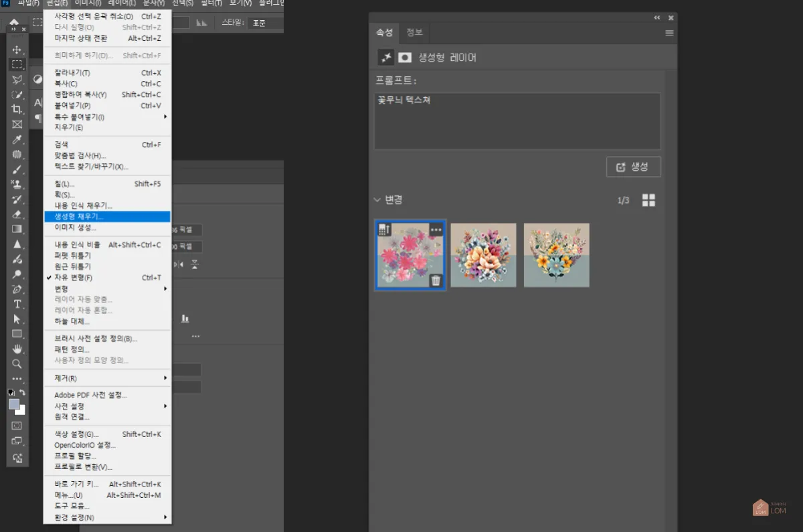803x532 pixels.
Task: Expand the 제거(R) submenu
Action: 107,378
